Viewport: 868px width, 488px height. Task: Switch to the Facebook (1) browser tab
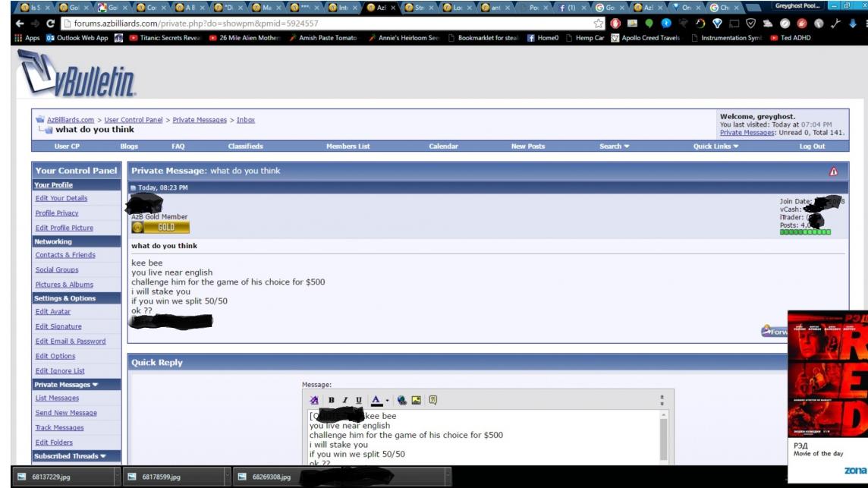pyautogui.click(x=568, y=8)
